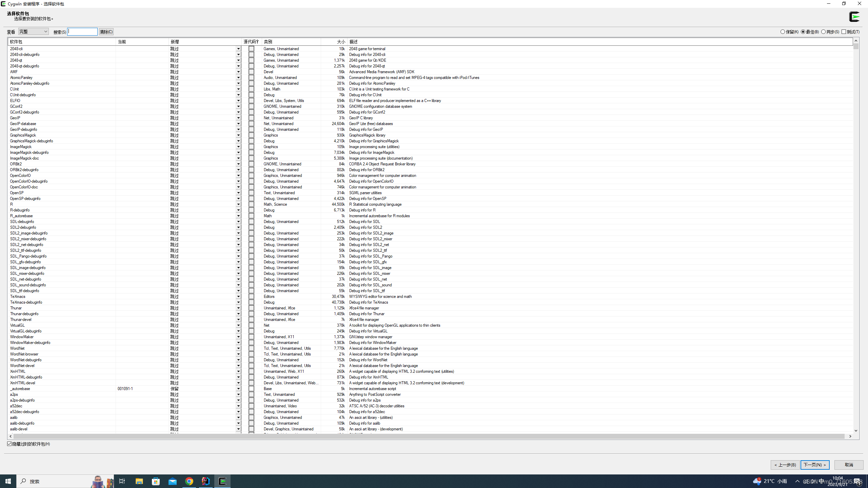Open File Explorer from taskbar
Viewport: 868px width, 488px height.
139,481
